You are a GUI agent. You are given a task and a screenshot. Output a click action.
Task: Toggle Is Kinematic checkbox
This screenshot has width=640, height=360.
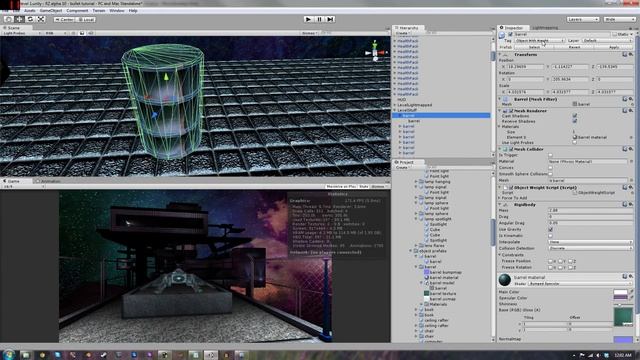click(x=550, y=236)
